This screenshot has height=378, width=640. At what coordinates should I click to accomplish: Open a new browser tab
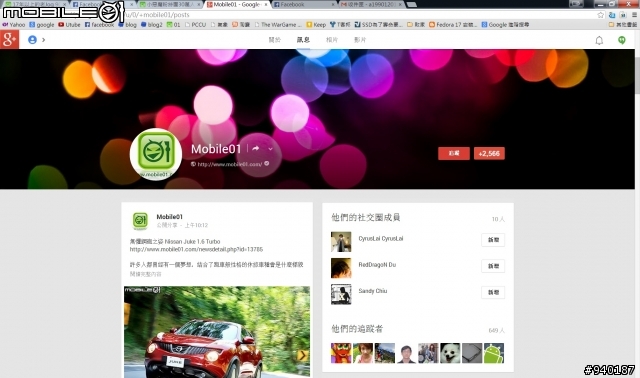411,4
